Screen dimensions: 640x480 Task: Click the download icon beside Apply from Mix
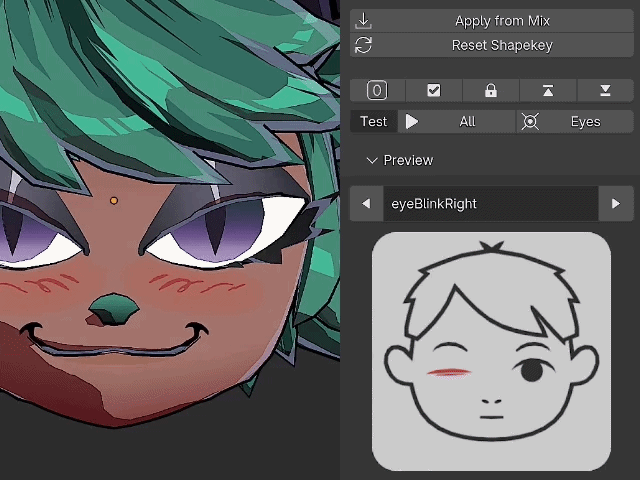(x=363, y=21)
